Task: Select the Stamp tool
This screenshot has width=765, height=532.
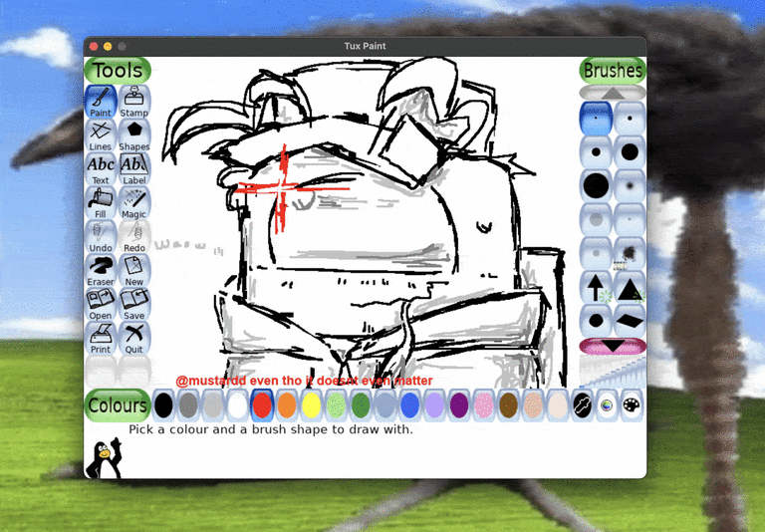Action: 134,102
